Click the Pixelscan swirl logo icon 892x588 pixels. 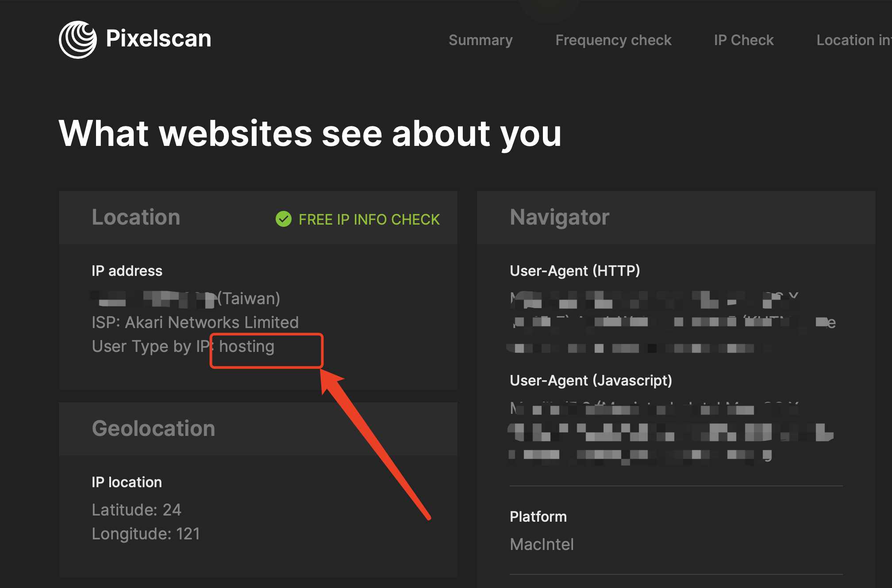click(78, 39)
